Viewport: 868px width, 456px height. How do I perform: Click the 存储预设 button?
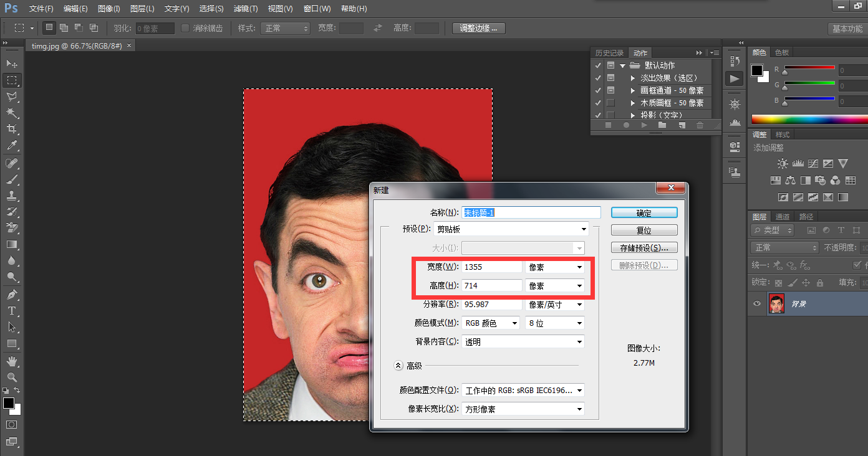(644, 248)
